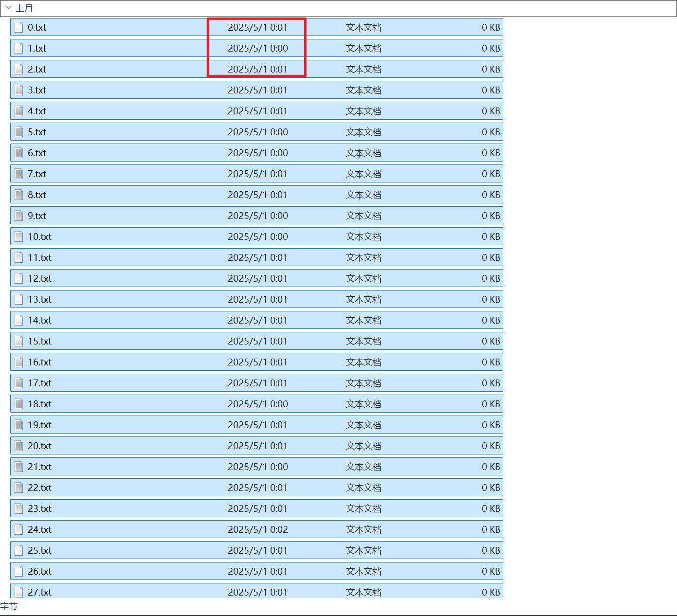Click the file icon of 13.txt
Screen dimensions: 677x616
19,299
